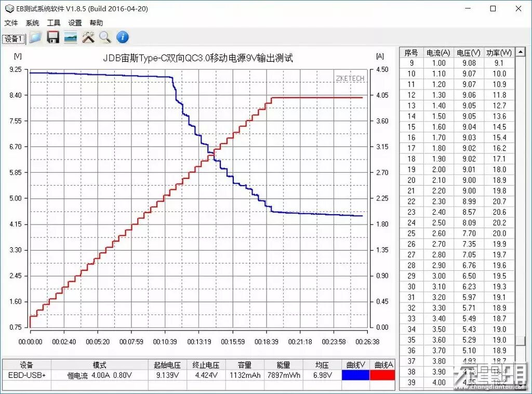Click the data table scroll-up arrow
This screenshot has width=532, height=394.
click(521, 52)
